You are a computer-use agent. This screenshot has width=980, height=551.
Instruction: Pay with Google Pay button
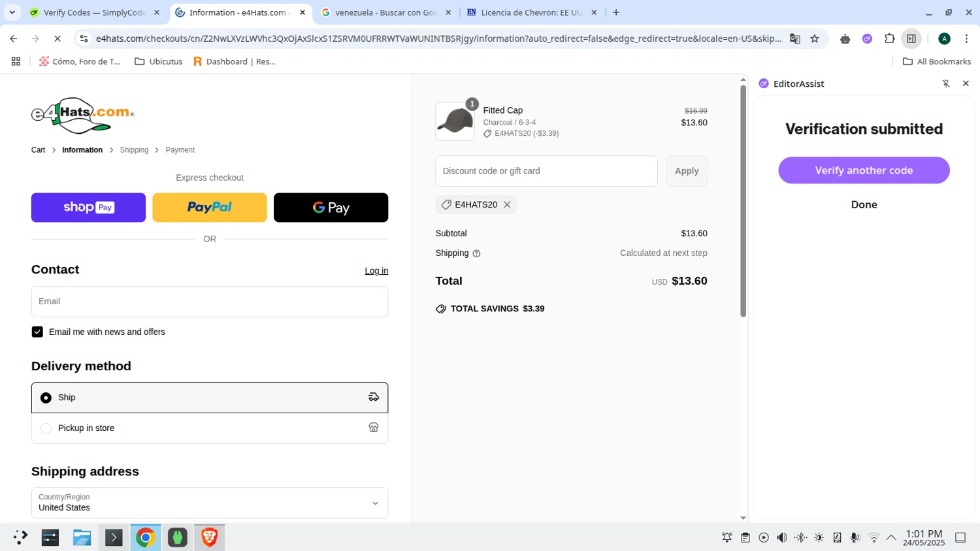[x=331, y=208]
